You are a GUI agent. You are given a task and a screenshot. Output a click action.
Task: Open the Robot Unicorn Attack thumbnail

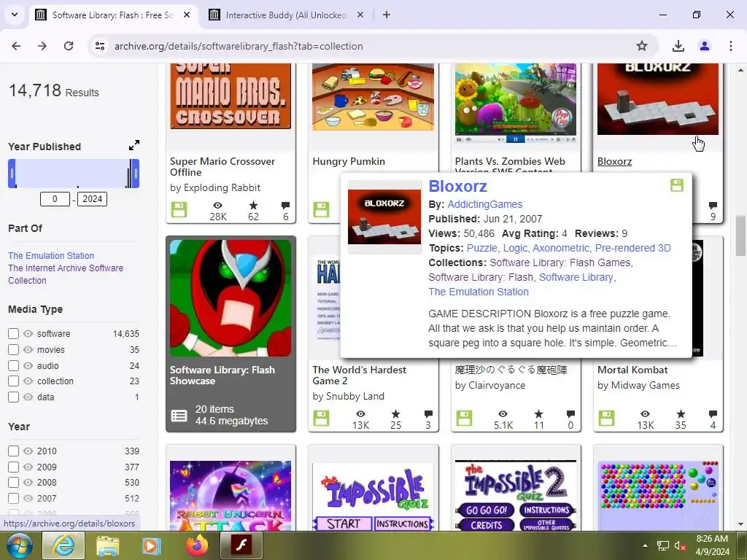pyautogui.click(x=231, y=495)
